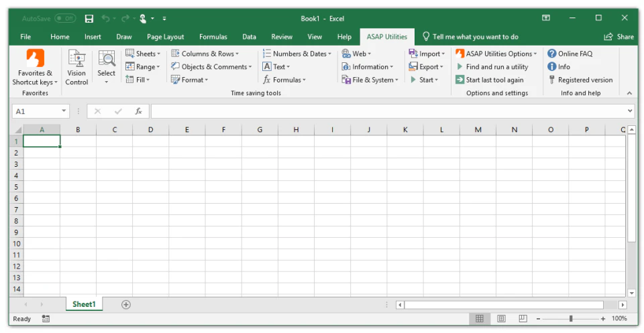Click the Save icon in title bar
Image resolution: width=644 pixels, height=333 pixels.
(89, 19)
